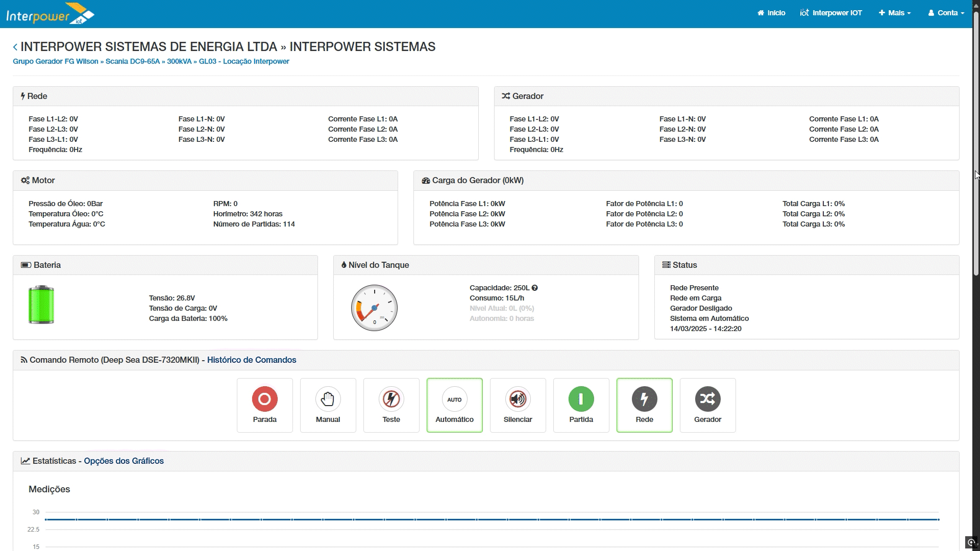Select the Parada command icon
980x551 pixels.
coord(264,399)
